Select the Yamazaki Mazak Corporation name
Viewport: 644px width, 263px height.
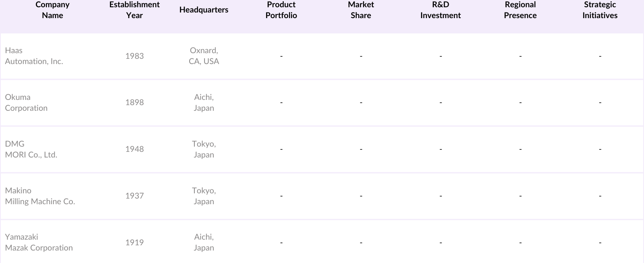point(39,242)
